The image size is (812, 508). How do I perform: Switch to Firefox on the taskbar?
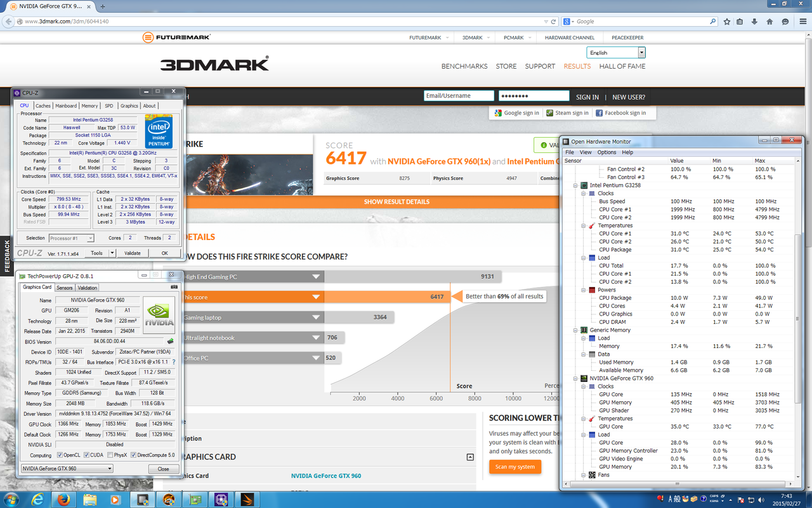[63, 499]
